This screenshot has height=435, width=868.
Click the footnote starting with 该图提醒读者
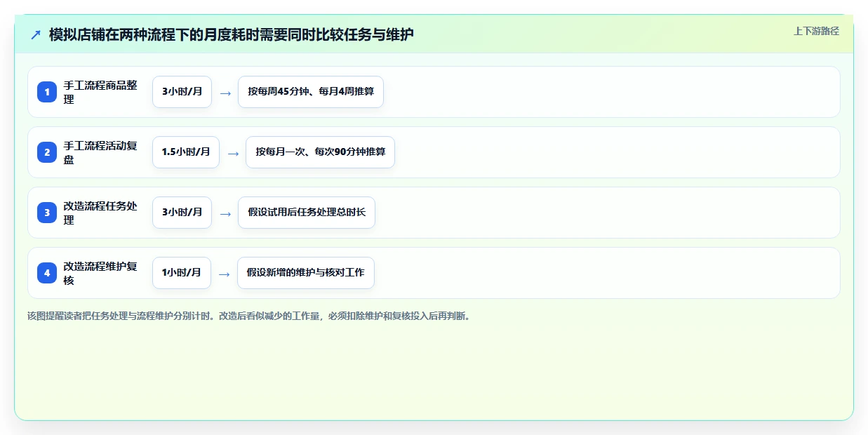tap(248, 316)
